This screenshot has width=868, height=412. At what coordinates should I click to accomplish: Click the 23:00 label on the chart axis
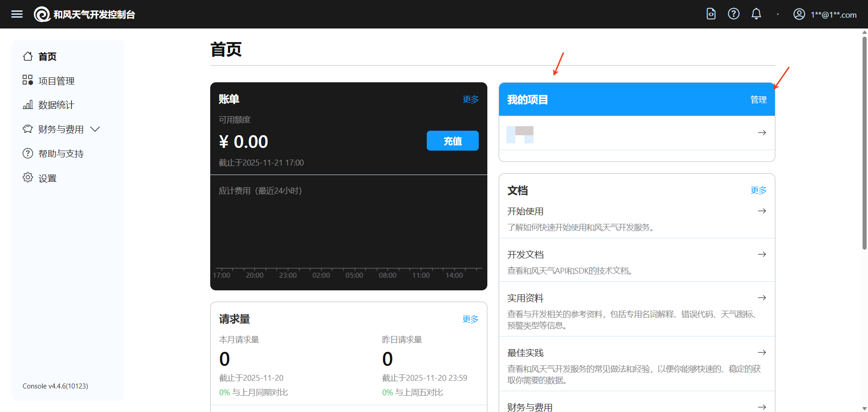coord(288,275)
